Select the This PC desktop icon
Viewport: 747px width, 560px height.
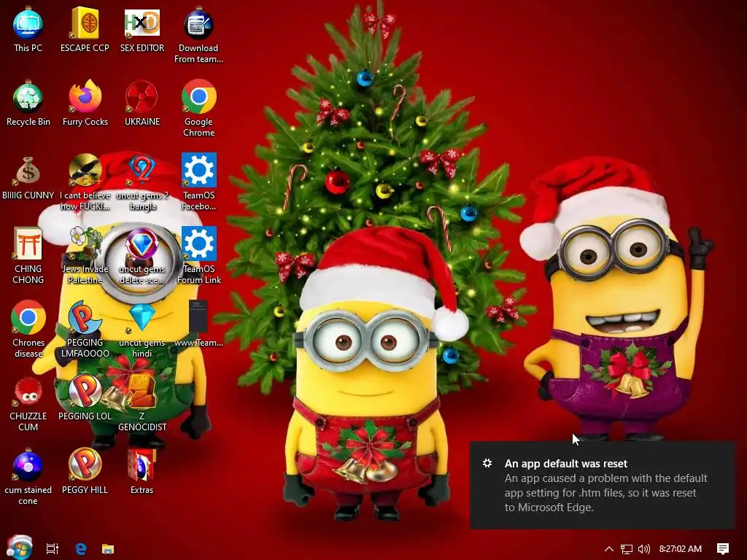pos(28,29)
